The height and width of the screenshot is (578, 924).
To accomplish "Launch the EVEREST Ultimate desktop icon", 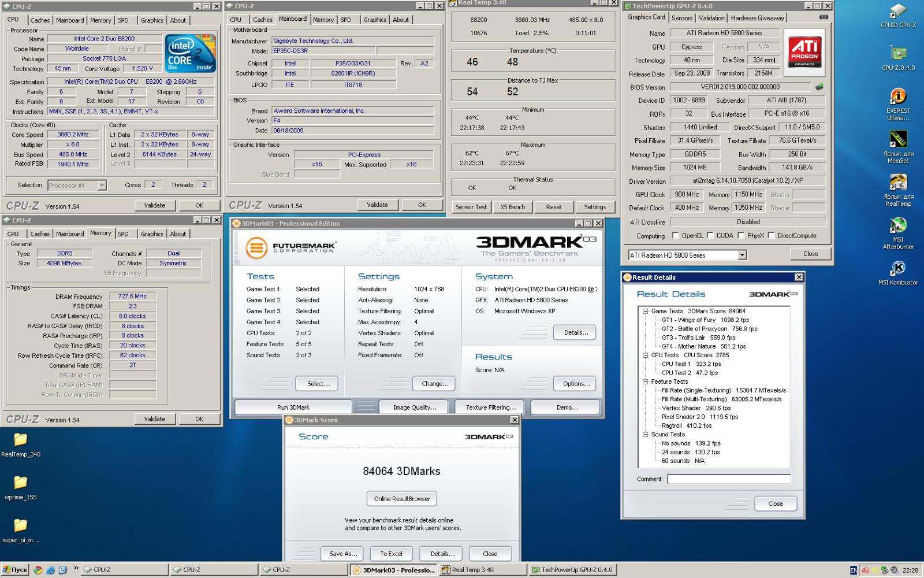I will 898,104.
